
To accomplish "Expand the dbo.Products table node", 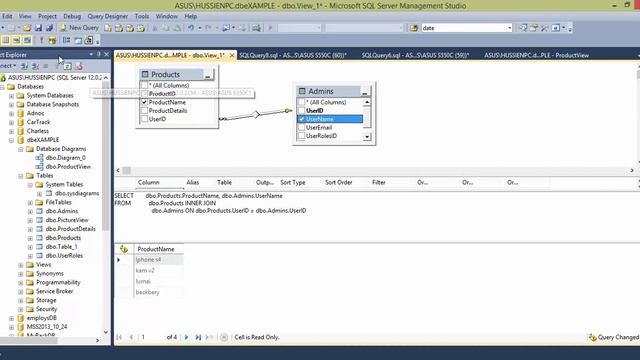I will pyautogui.click(x=30, y=238).
